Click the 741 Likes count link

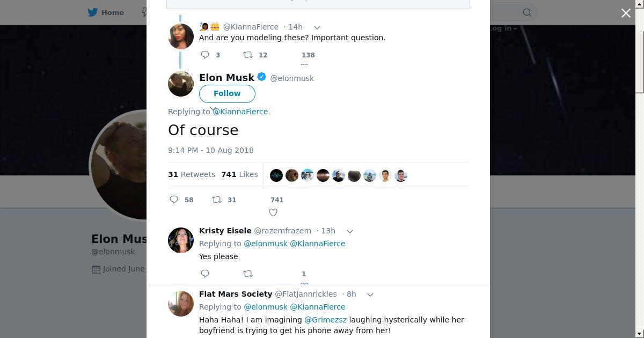239,174
